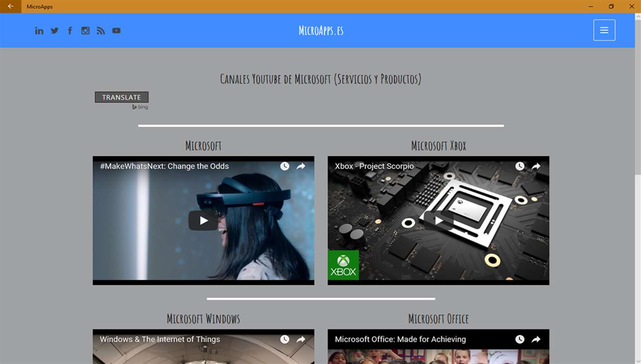Open the hamburger menu button
This screenshot has height=364, width=641.
point(604,30)
